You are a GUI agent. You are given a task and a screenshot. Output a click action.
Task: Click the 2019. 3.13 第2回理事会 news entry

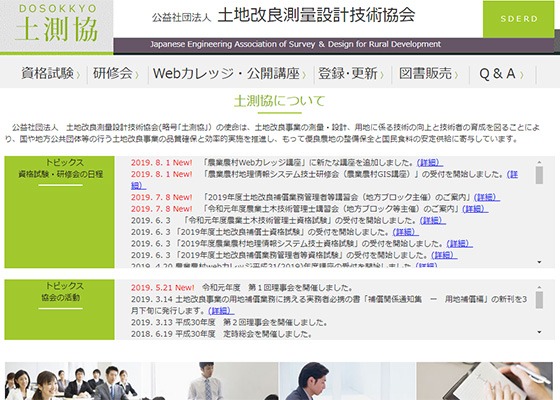[x=229, y=322]
